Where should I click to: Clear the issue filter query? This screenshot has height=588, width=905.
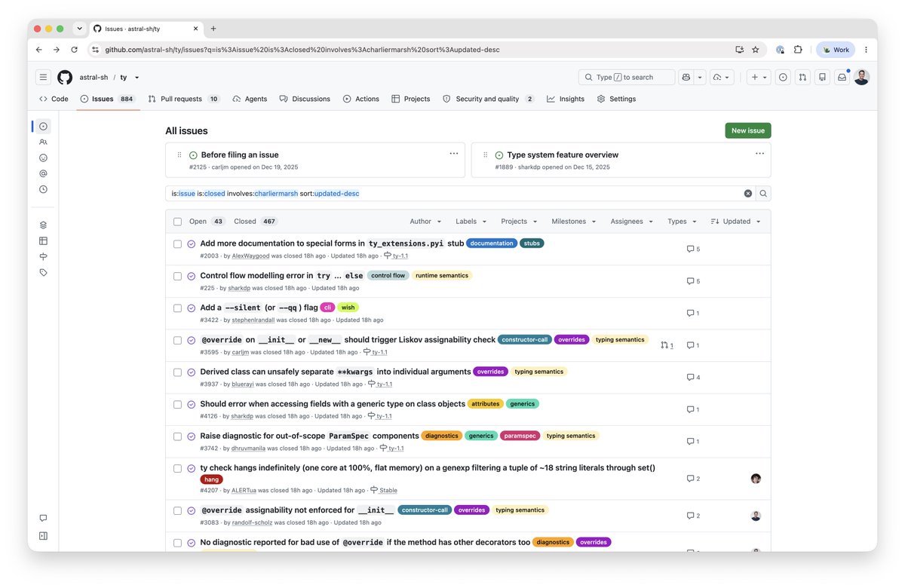tap(748, 194)
